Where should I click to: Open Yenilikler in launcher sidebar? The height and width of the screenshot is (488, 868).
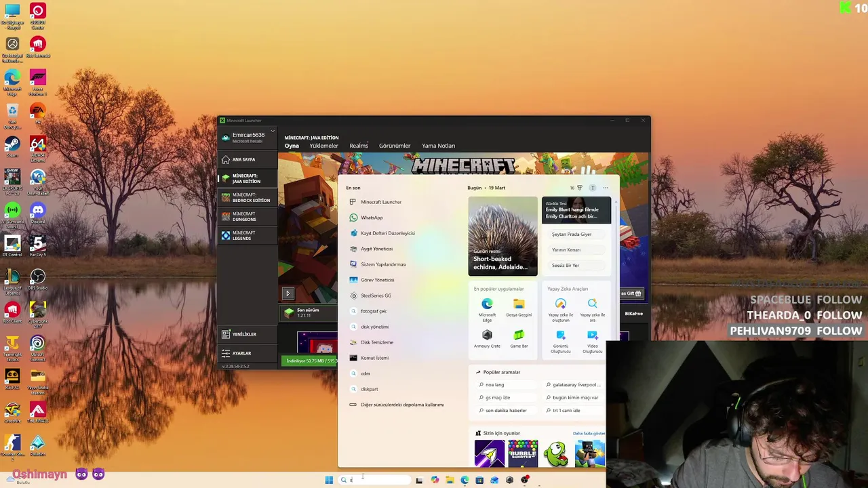[248, 334]
